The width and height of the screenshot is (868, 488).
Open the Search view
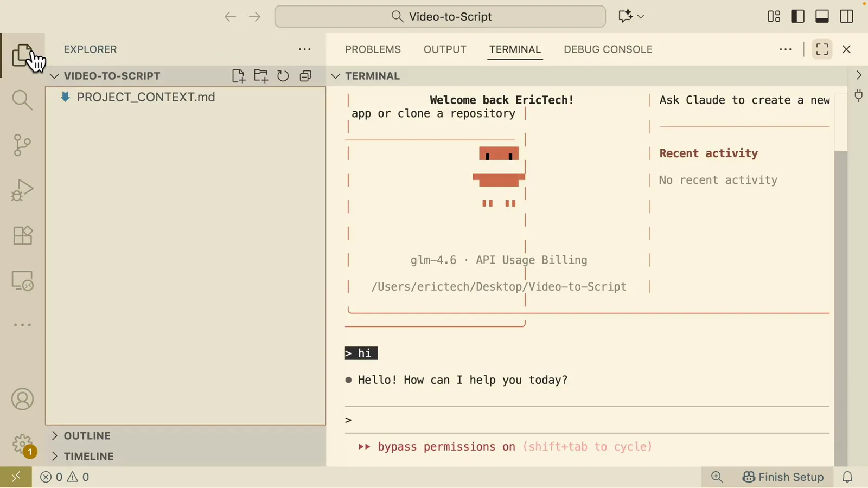click(x=22, y=100)
